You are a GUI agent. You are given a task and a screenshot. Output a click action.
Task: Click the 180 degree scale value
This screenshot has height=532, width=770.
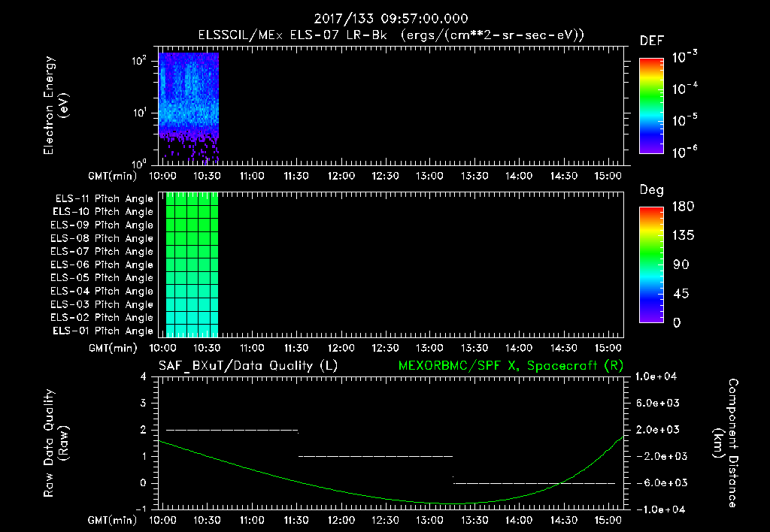tap(683, 206)
